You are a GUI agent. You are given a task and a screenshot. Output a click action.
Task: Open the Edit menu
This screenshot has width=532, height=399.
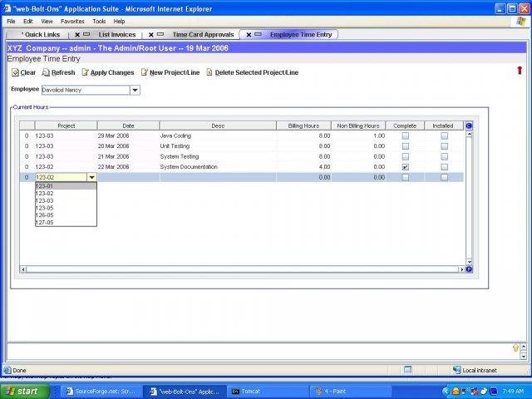click(x=27, y=21)
